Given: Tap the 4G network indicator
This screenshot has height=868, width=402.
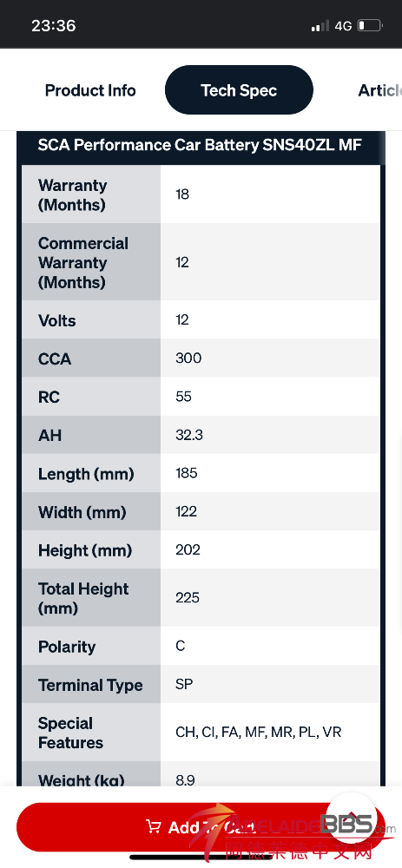Looking at the screenshot, I should pyautogui.click(x=343, y=26).
